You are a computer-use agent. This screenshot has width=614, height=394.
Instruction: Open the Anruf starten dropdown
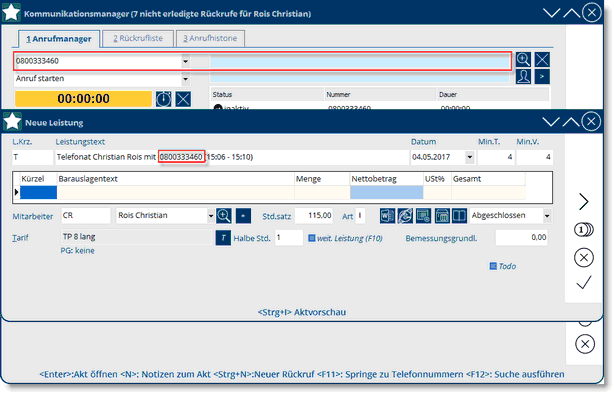(x=185, y=79)
